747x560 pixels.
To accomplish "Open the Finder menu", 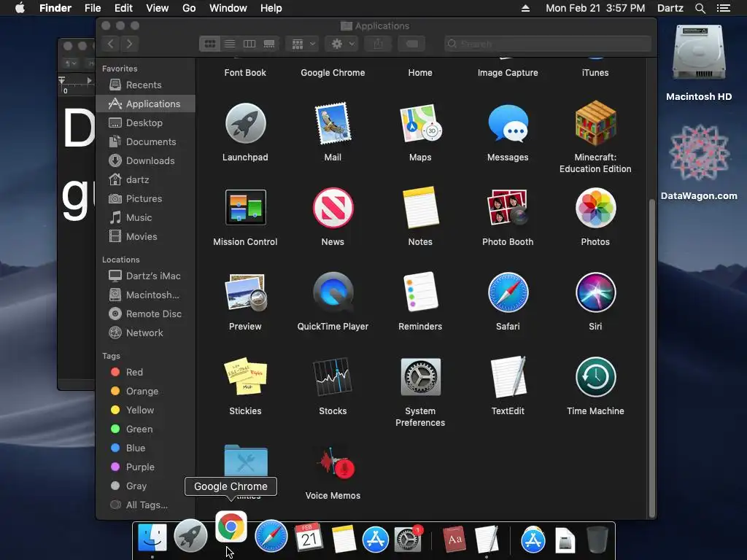I will click(x=55, y=8).
